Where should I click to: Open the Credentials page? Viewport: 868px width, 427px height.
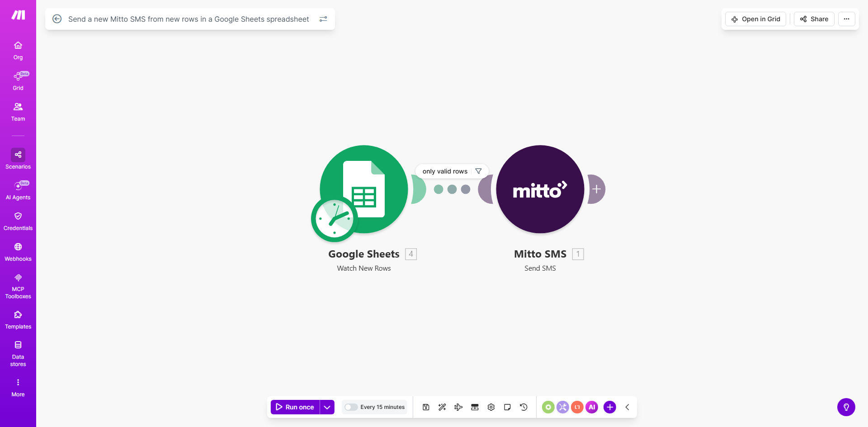click(18, 221)
